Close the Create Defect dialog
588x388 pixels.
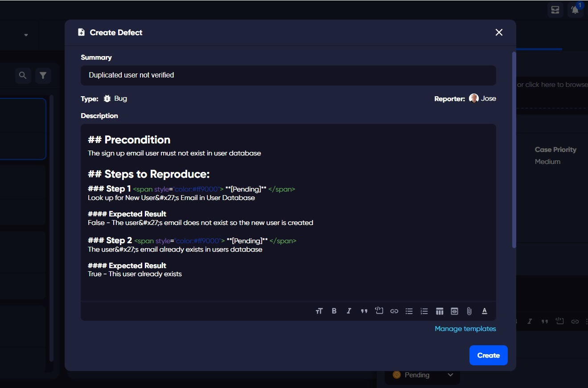(x=499, y=32)
